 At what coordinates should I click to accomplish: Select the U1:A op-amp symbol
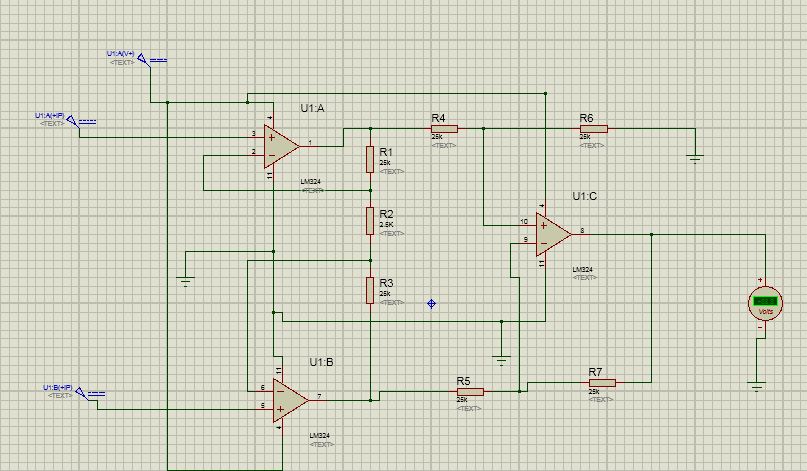[280, 146]
